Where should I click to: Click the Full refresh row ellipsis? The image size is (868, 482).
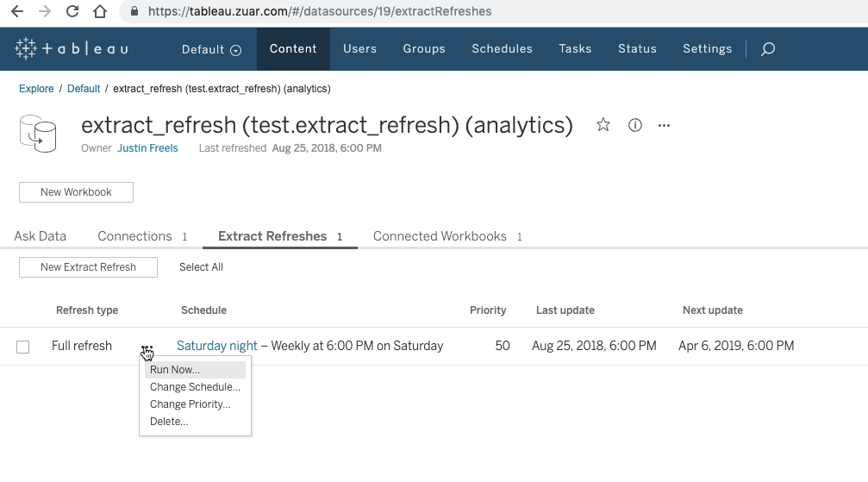click(x=147, y=347)
